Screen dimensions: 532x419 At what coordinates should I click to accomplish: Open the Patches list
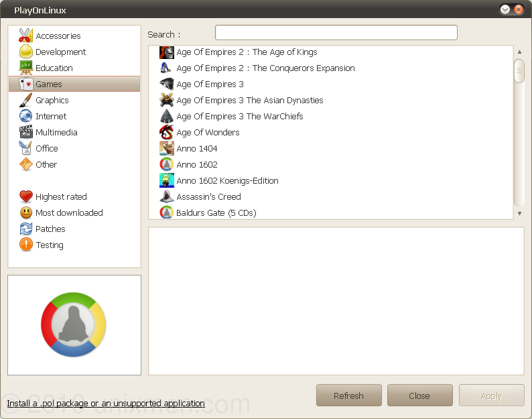pyautogui.click(x=74, y=229)
